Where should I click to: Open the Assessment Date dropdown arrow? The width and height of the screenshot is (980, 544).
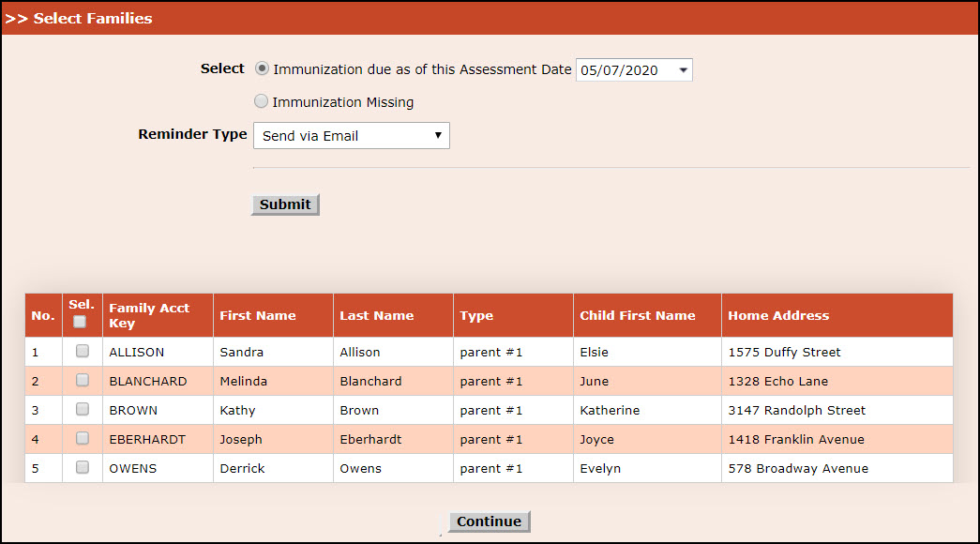coord(683,70)
